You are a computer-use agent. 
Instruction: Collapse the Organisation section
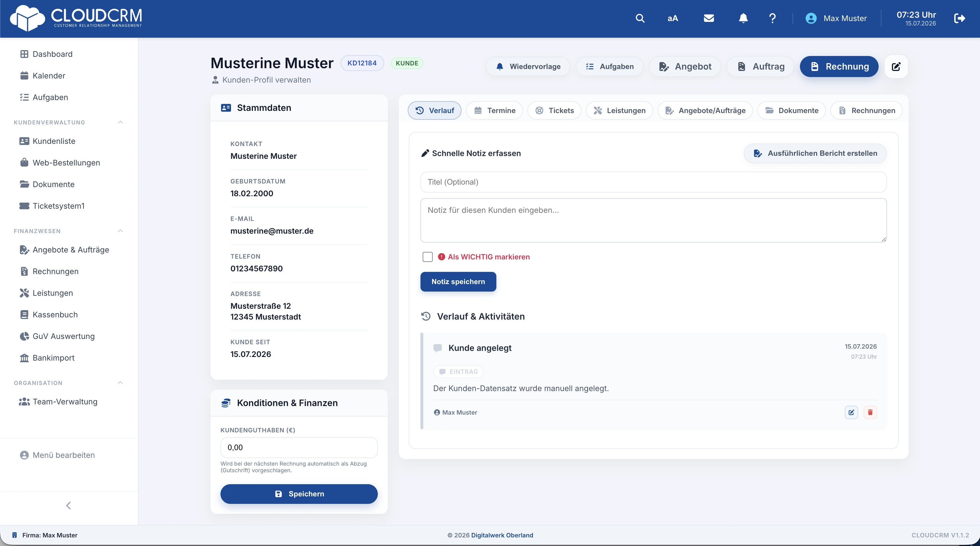120,383
